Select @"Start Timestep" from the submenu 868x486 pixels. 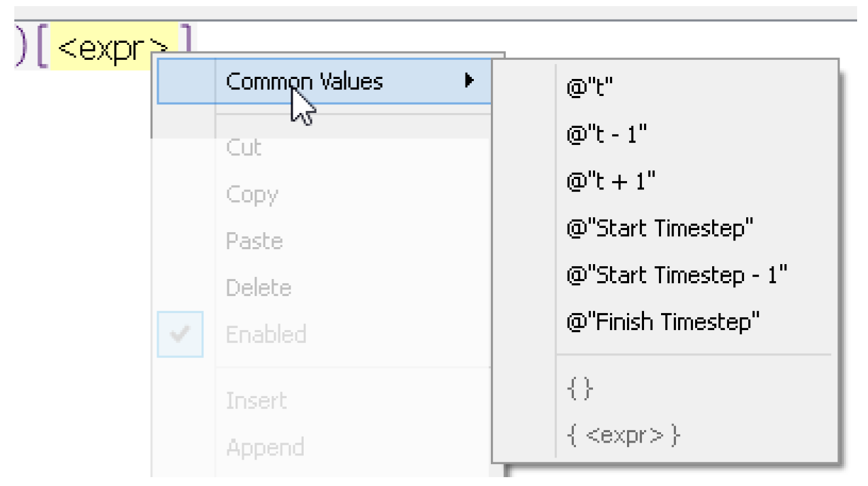pos(660,228)
